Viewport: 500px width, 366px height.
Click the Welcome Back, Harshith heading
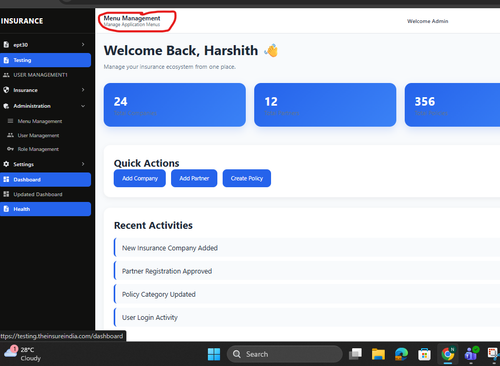[x=181, y=51]
